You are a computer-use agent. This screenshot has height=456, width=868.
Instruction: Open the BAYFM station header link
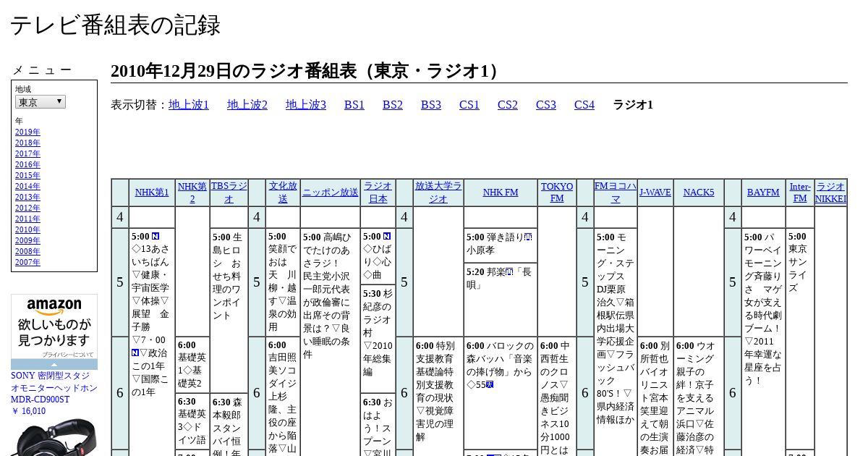(x=763, y=193)
